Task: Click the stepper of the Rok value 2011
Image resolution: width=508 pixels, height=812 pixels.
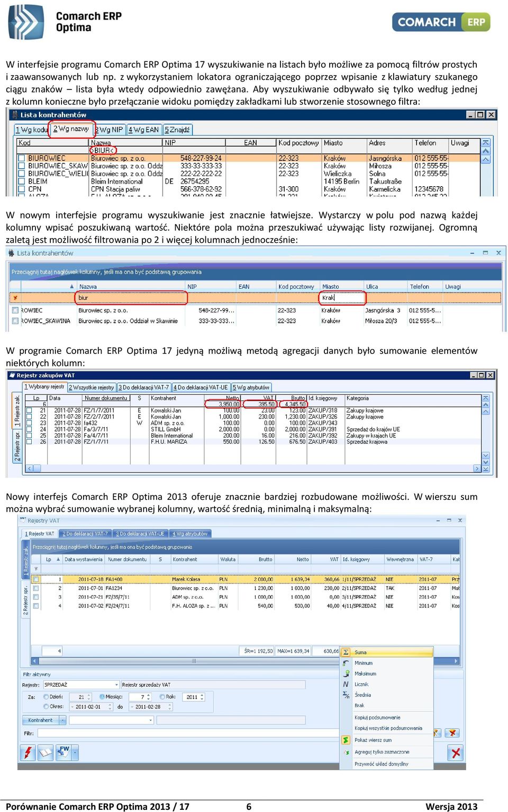Action: click(x=202, y=697)
